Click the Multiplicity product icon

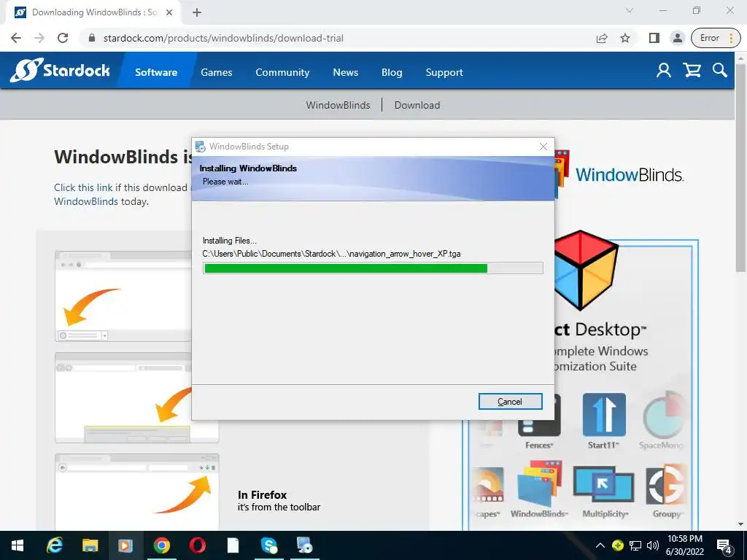[x=603, y=485]
